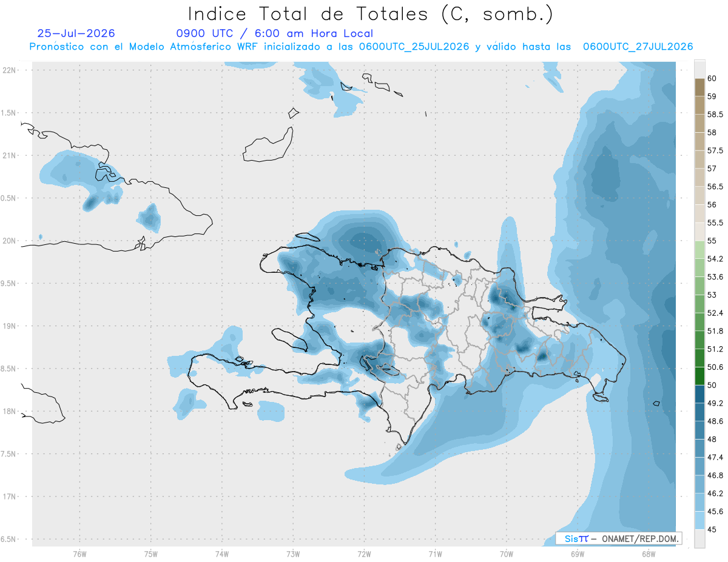Click the brown swatch between 59 and 60
The height and width of the screenshot is (562, 728).
(699, 87)
